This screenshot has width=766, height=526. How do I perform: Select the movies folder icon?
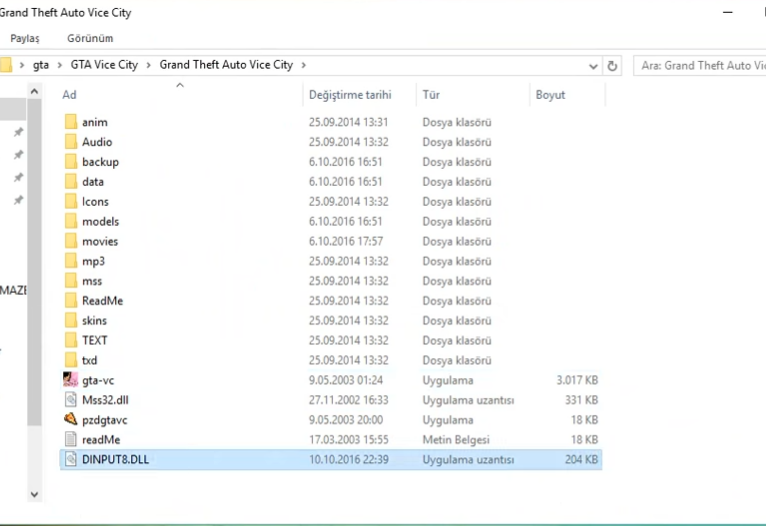pyautogui.click(x=70, y=241)
